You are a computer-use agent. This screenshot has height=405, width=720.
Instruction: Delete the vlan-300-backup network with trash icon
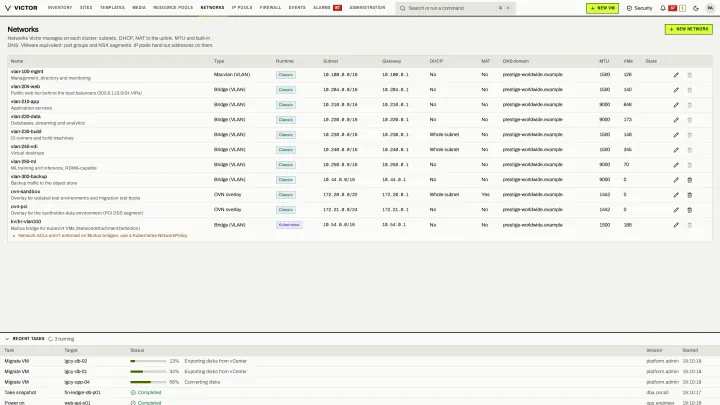click(x=689, y=180)
